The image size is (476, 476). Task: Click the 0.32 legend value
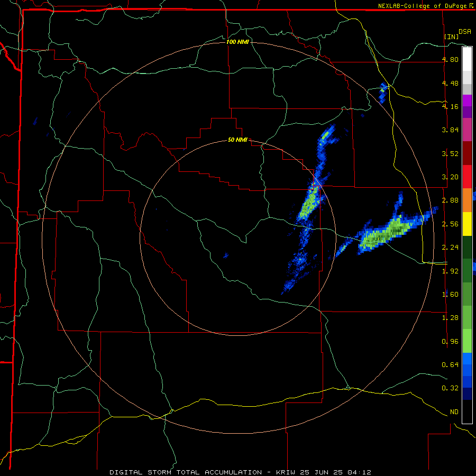point(450,388)
